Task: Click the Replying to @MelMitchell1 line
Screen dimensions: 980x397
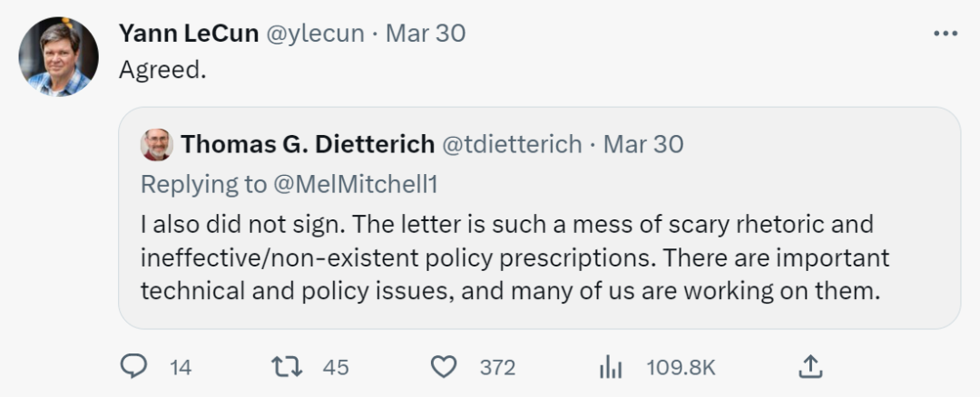Action: [289, 184]
